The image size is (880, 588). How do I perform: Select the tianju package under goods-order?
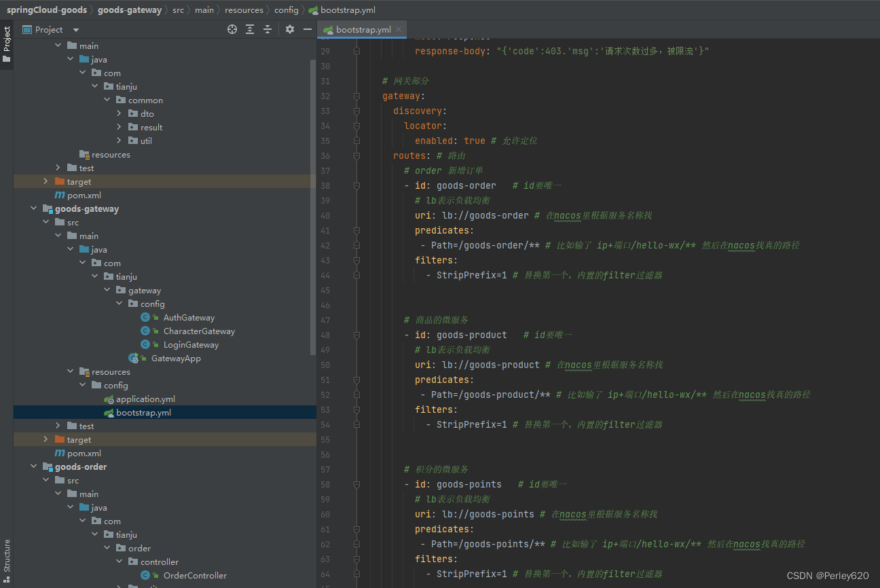tap(126, 534)
